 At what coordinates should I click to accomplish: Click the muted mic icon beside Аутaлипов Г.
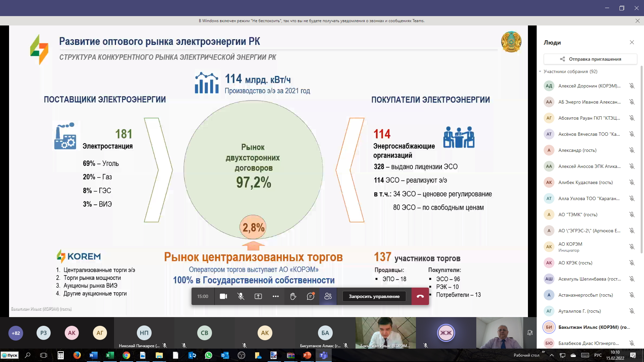[632, 311]
